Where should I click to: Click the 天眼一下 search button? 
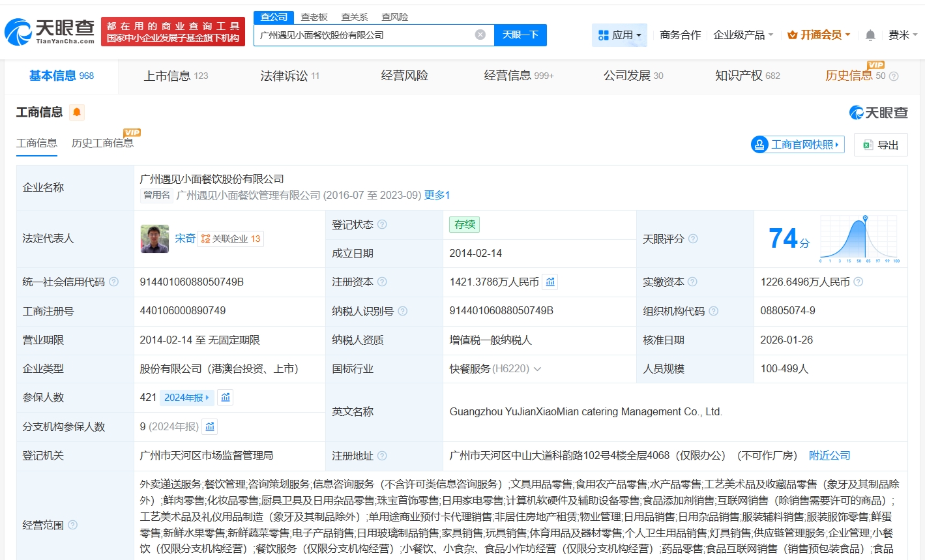coord(520,35)
